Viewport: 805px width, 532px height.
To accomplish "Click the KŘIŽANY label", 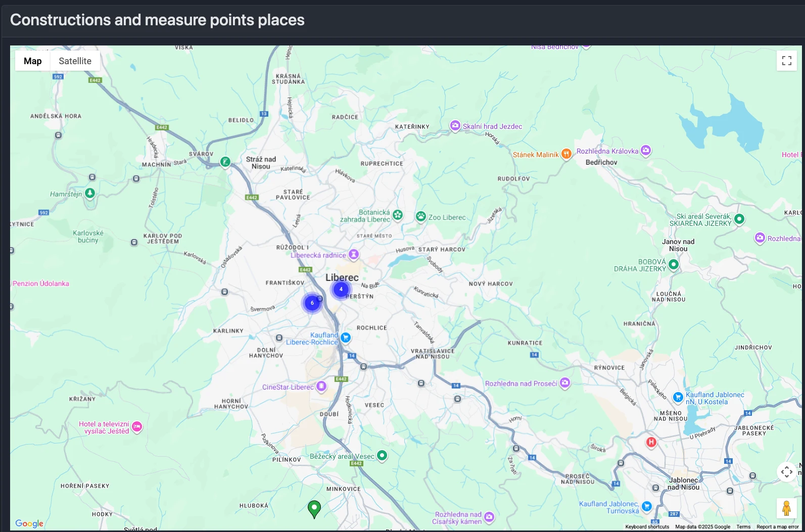I will [x=82, y=399].
